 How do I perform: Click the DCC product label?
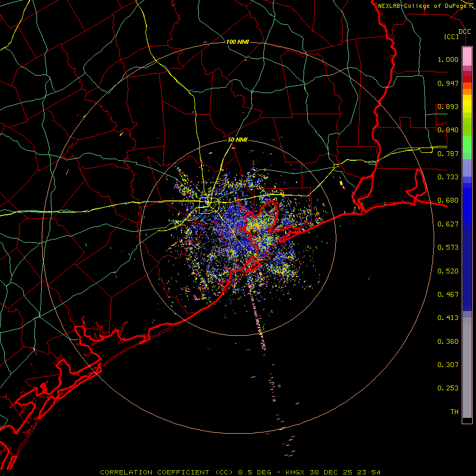pyautogui.click(x=464, y=32)
